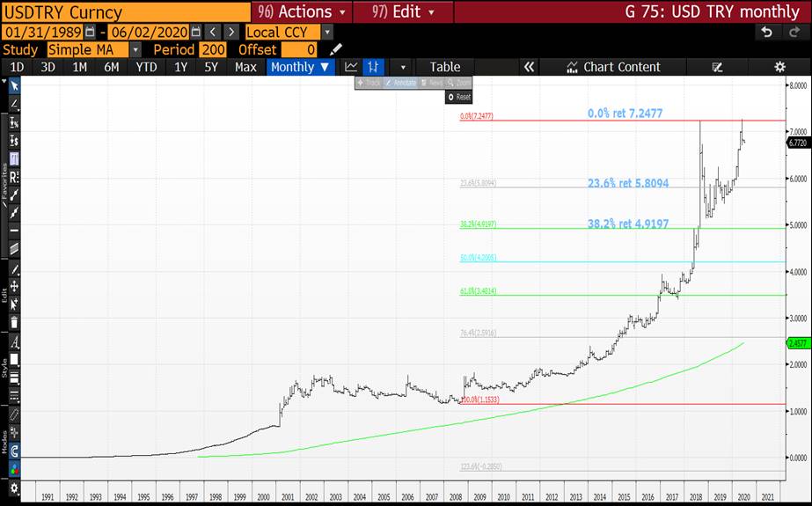Open the line thickness style tool

coord(14,378)
